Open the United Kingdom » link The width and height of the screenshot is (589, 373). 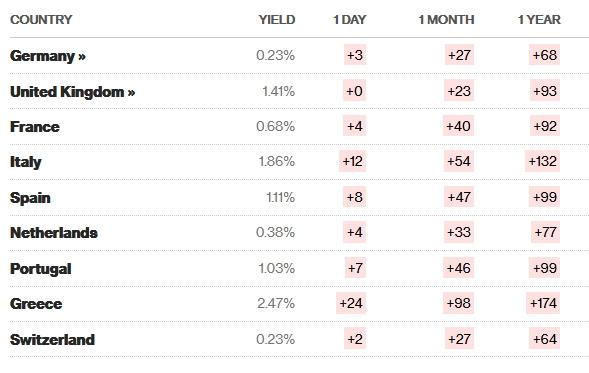(x=72, y=92)
